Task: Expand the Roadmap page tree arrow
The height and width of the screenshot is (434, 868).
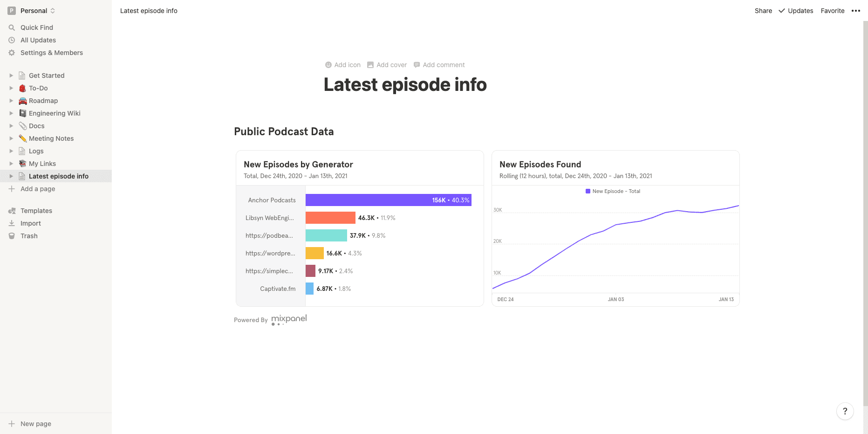Action: point(11,101)
